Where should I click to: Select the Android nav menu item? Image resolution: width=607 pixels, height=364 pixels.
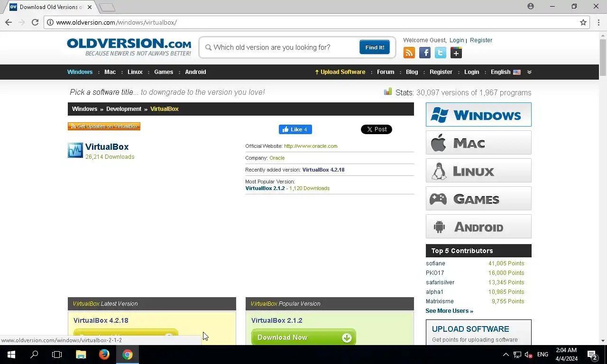(195, 72)
